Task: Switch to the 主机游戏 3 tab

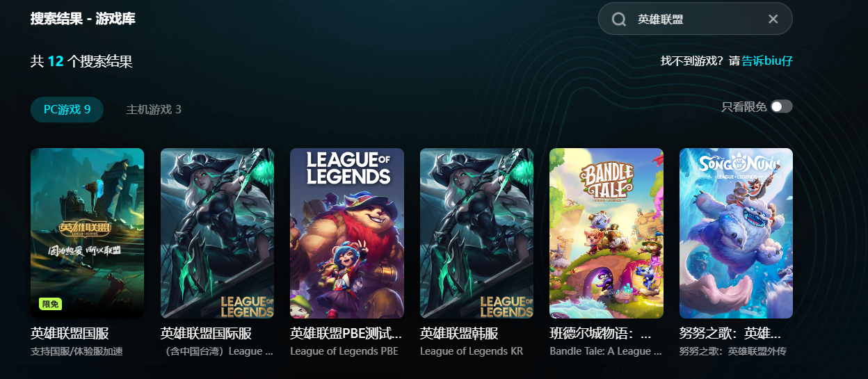Action: tap(154, 109)
